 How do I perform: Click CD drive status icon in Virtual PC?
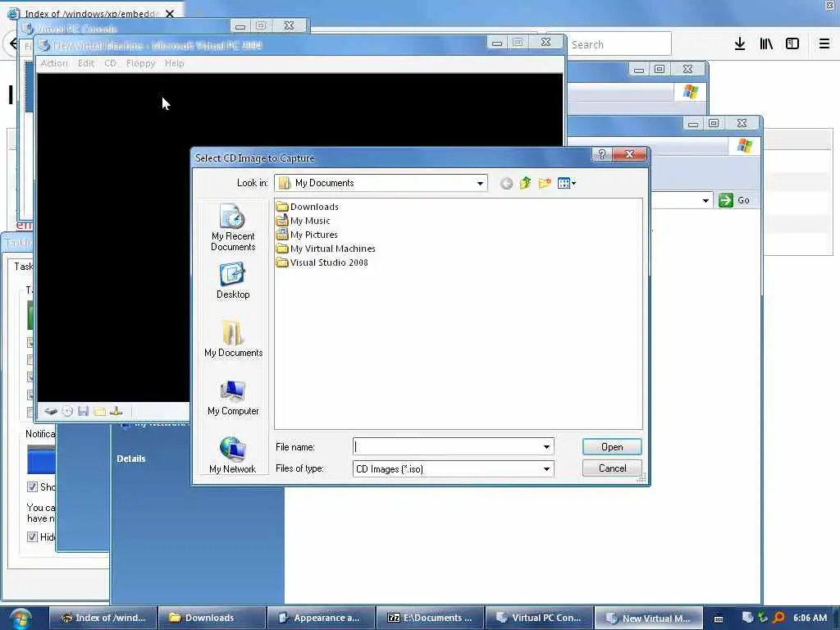point(67,412)
